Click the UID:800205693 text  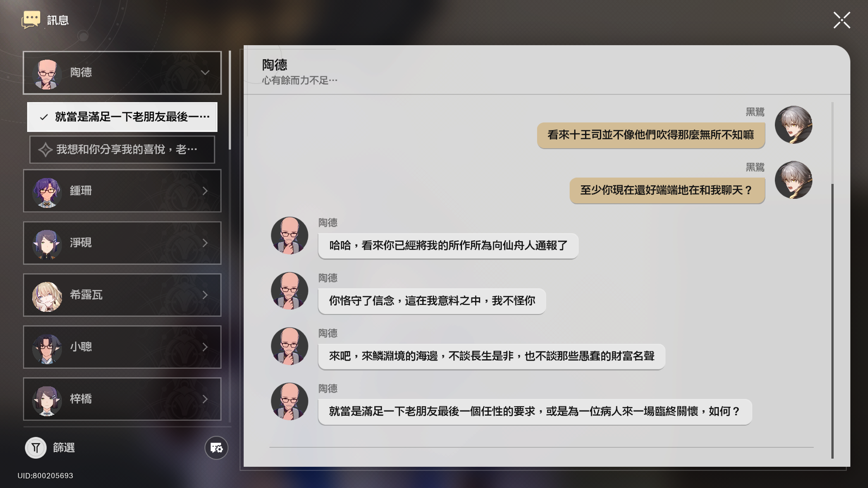[45, 476]
